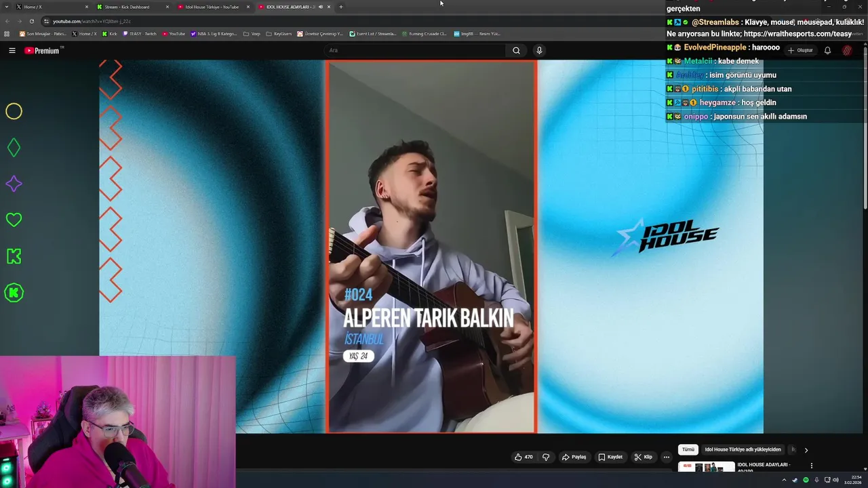The height and width of the screenshot is (488, 868).
Task: Open the YouTube bookmark
Action: [x=174, y=33]
